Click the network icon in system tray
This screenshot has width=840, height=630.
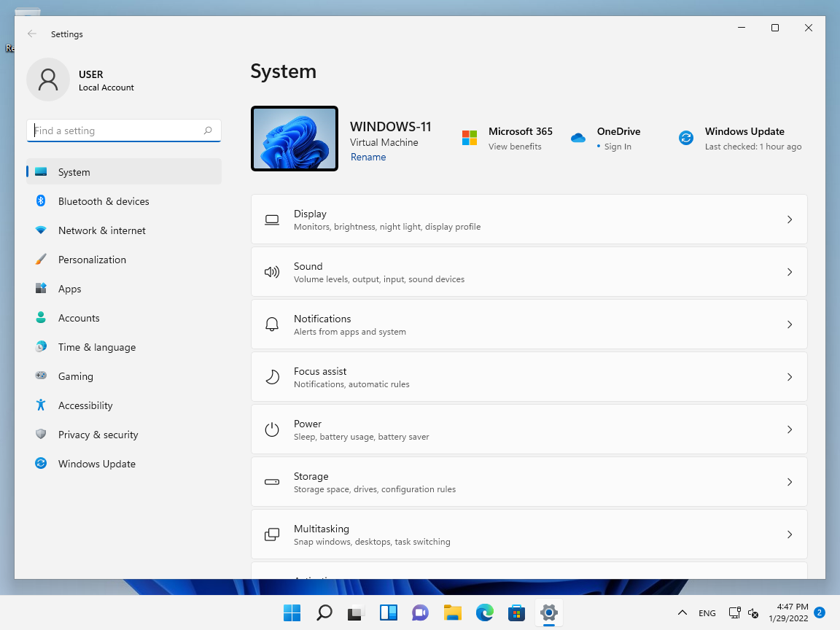(734, 612)
